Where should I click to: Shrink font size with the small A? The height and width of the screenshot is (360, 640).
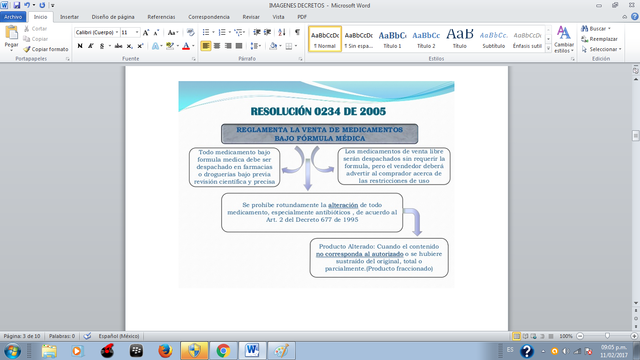click(156, 33)
